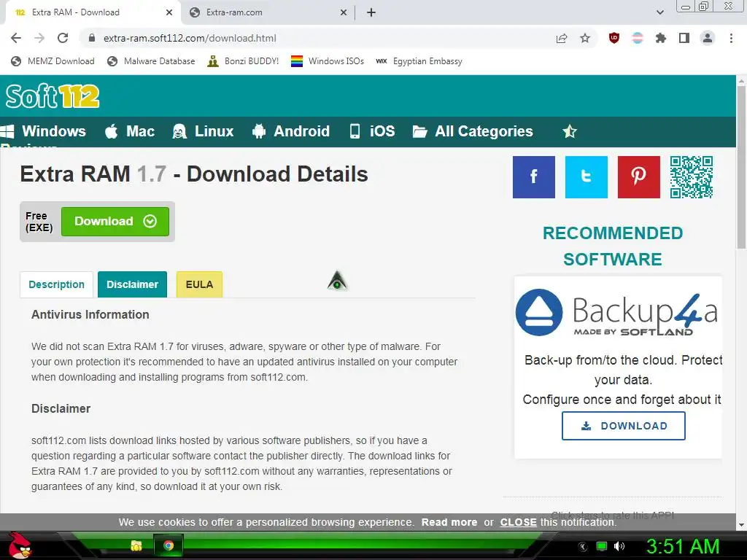The image size is (747, 560).
Task: Close the Extra RAM - Download tab
Action: 169,12
